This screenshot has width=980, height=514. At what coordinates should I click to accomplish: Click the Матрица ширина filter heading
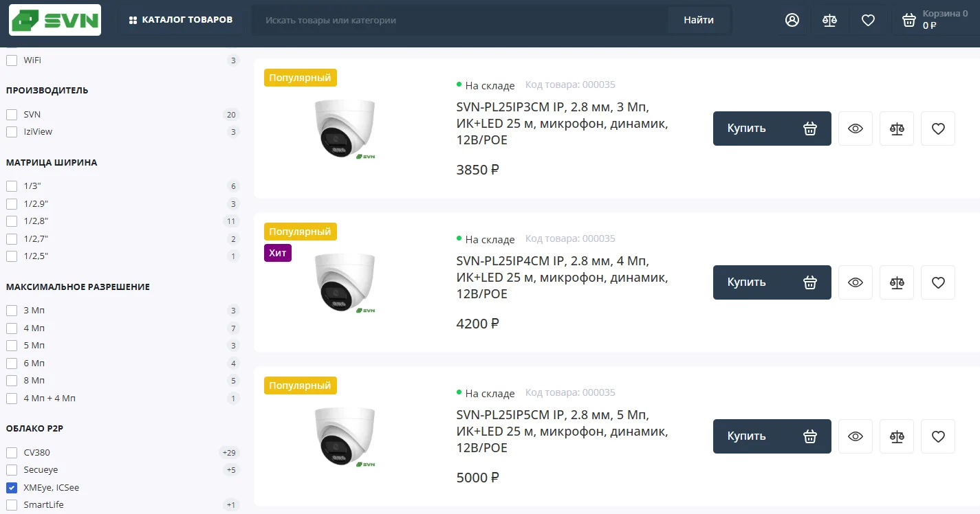pyautogui.click(x=52, y=163)
